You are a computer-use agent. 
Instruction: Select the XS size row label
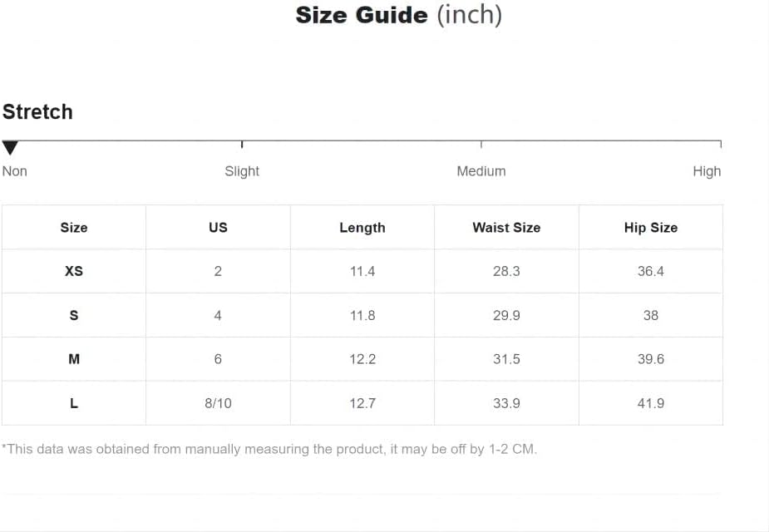click(x=74, y=271)
